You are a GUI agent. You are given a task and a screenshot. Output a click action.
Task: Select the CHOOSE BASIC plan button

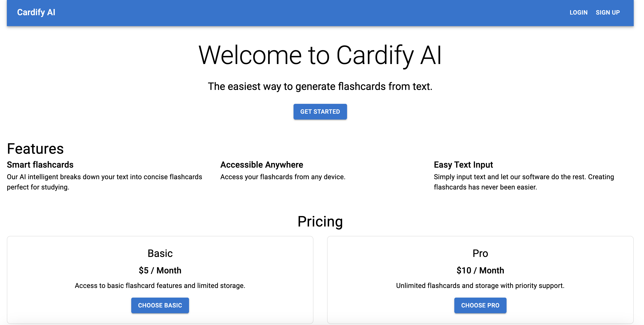point(160,305)
